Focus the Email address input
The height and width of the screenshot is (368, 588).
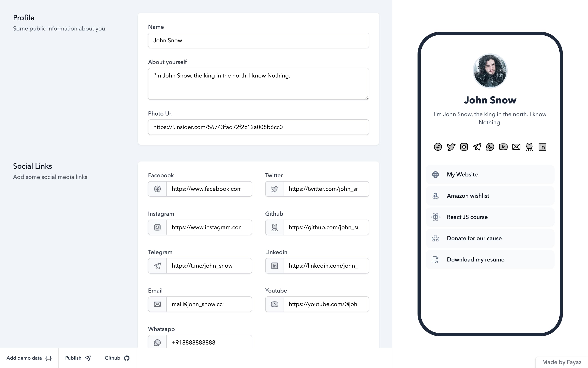(209, 304)
